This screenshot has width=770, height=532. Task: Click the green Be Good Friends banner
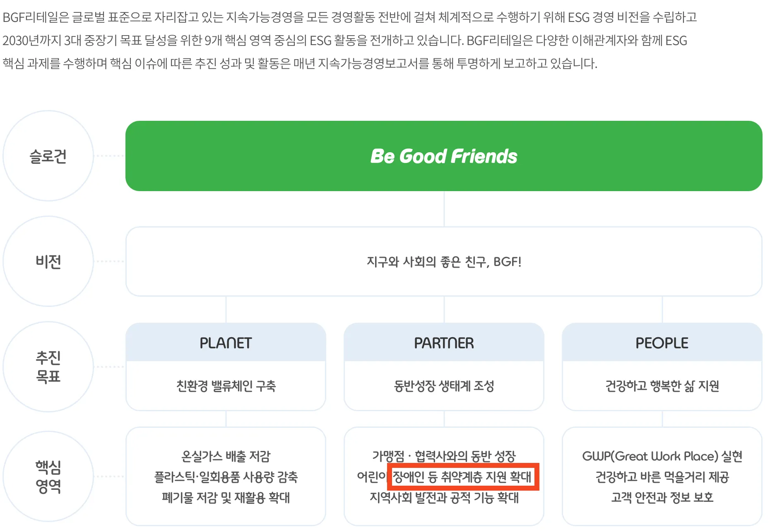pyautogui.click(x=444, y=156)
